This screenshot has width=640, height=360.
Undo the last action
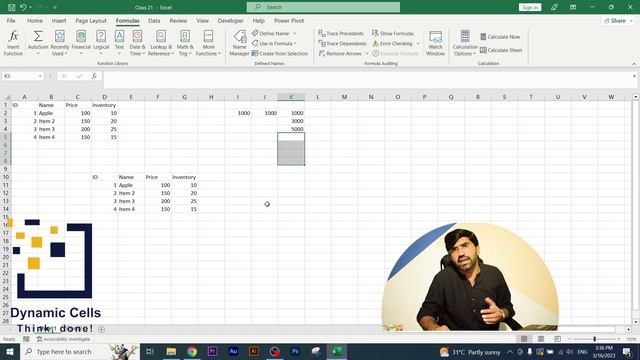pyautogui.click(x=23, y=7)
